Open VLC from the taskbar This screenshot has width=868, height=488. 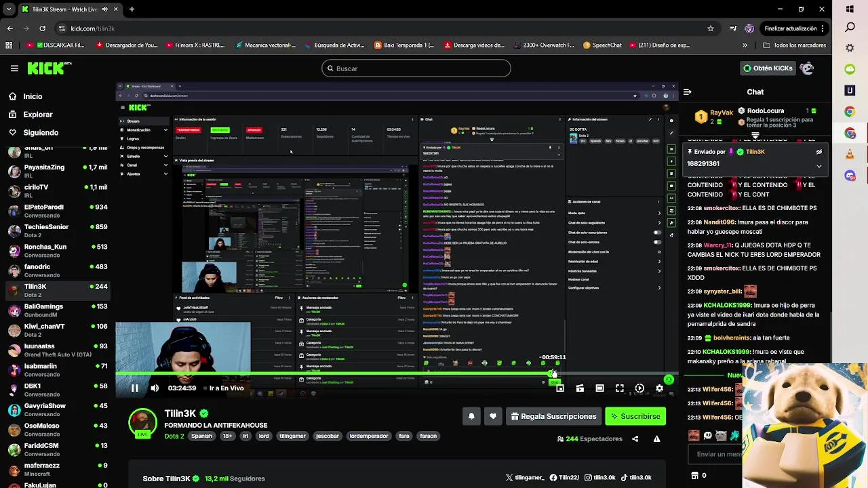[850, 154]
